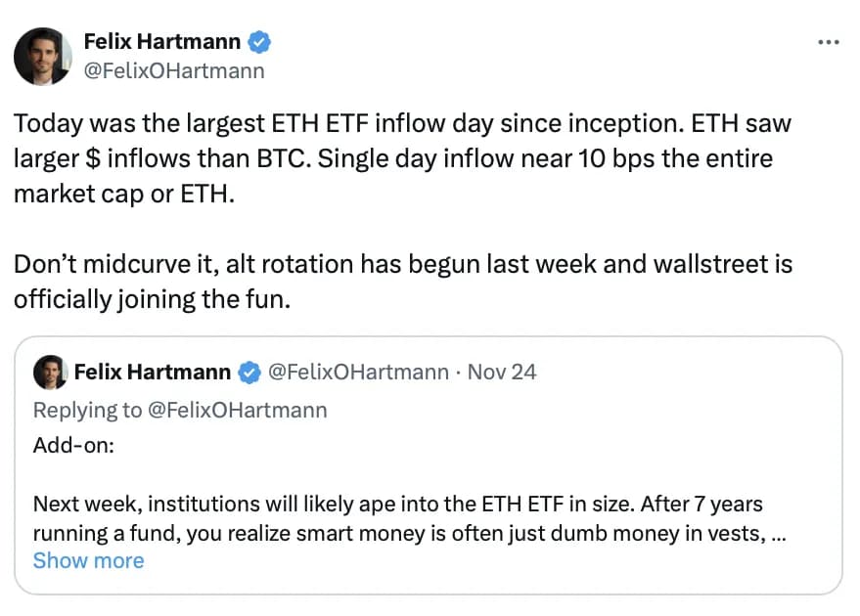Click the "Today was the largest ETH ETF" paragraph
Viewport: 860px width, 616px height.
pyautogui.click(x=401, y=125)
